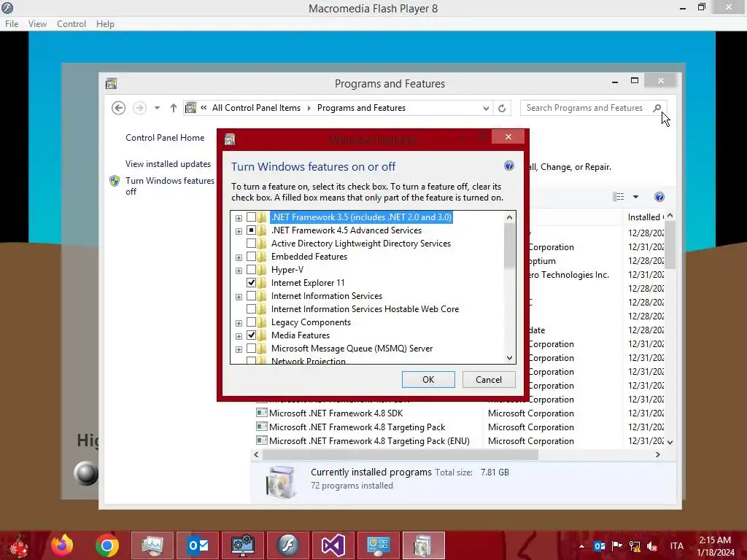Click the Outlook tray icon
This screenshot has width=747, height=560.
pyautogui.click(x=600, y=545)
